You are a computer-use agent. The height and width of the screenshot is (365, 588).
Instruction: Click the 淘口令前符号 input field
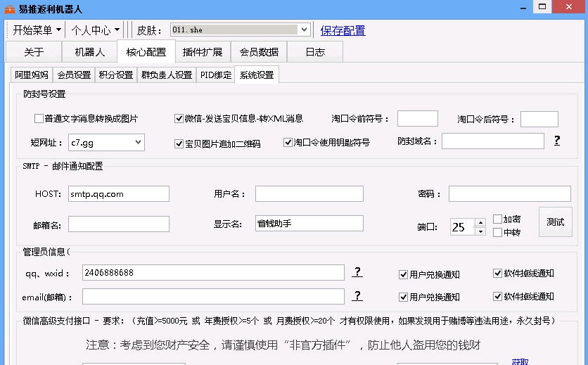[417, 119]
